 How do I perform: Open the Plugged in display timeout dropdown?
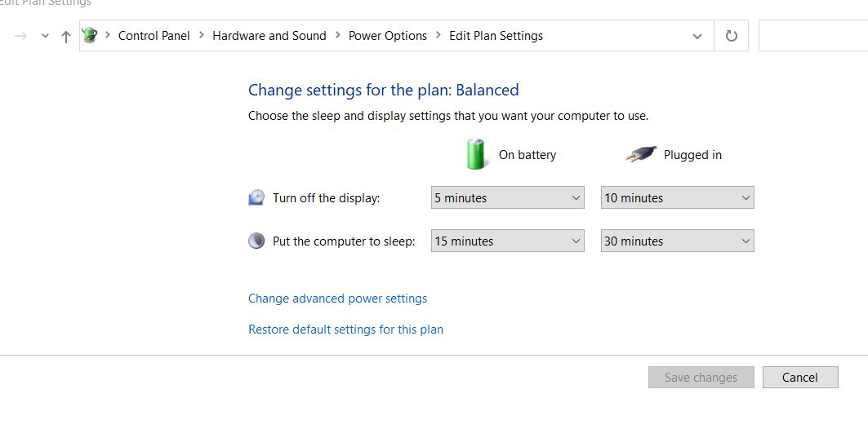(678, 197)
